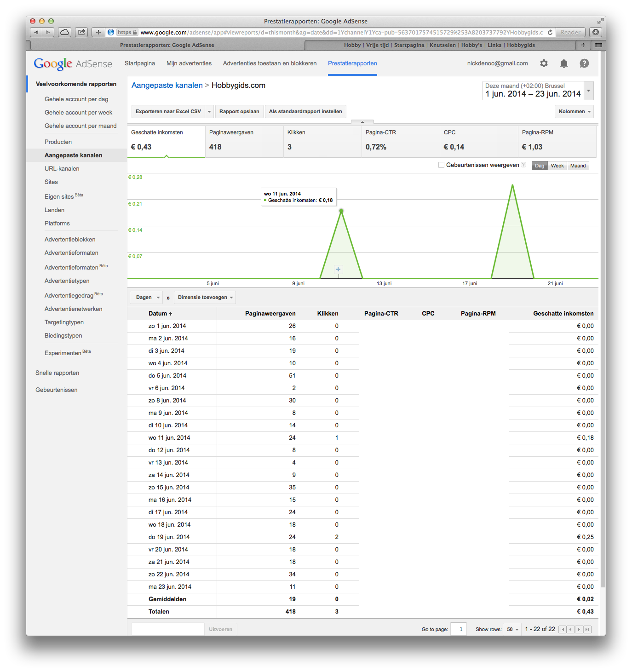Enable Gebeurtenissen weergeven checkbox
The height and width of the screenshot is (672, 632).
pyautogui.click(x=441, y=165)
